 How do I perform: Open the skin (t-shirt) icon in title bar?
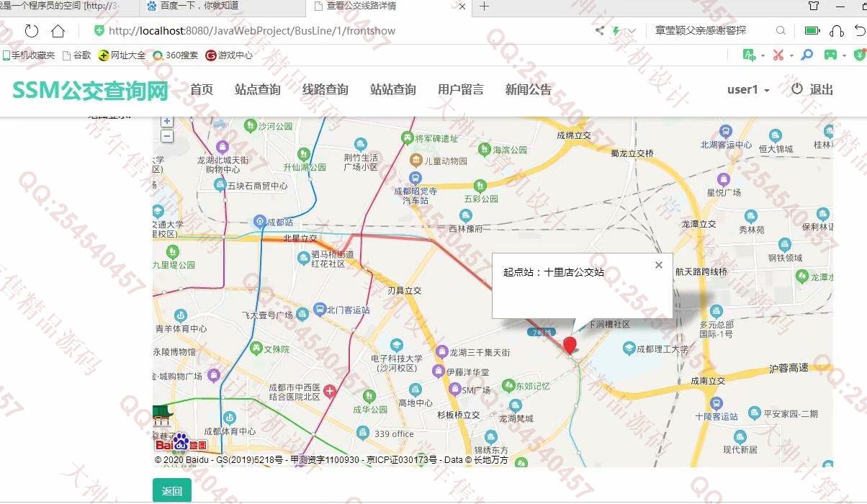pos(813,6)
